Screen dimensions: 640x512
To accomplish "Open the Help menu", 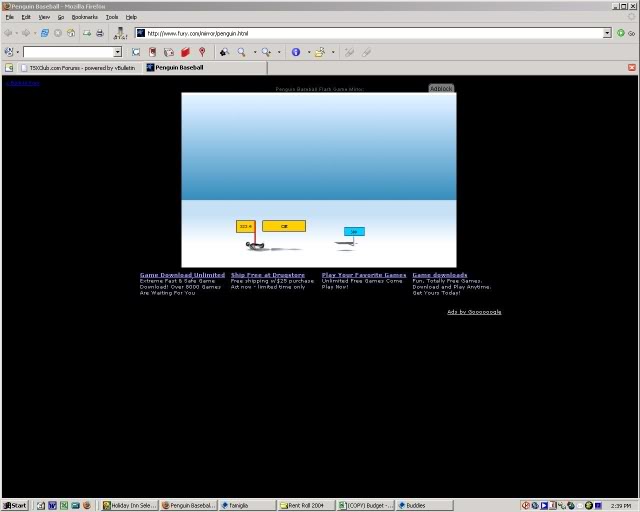I will point(131,17).
